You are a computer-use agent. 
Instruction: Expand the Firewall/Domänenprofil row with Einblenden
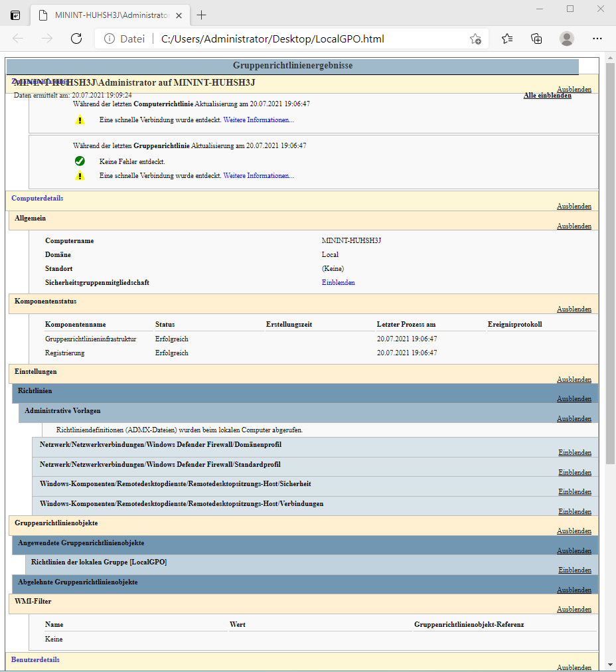coord(575,453)
